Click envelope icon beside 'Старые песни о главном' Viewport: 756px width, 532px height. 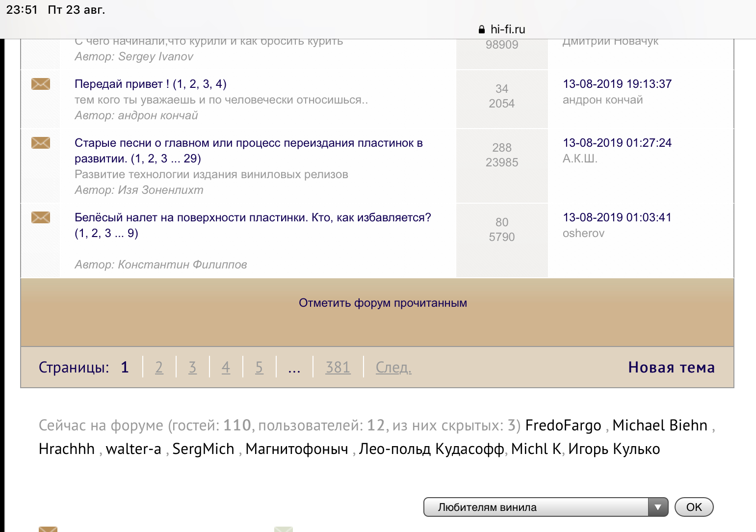(41, 143)
